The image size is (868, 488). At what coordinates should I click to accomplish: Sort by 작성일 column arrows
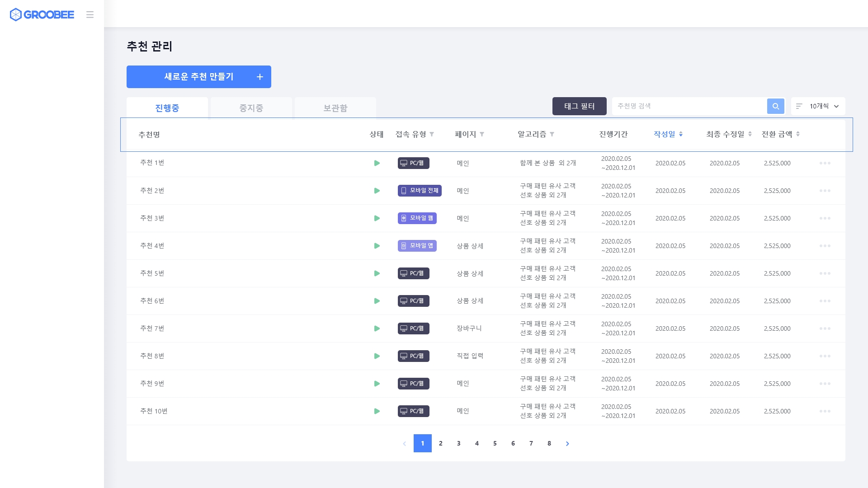[x=680, y=134]
